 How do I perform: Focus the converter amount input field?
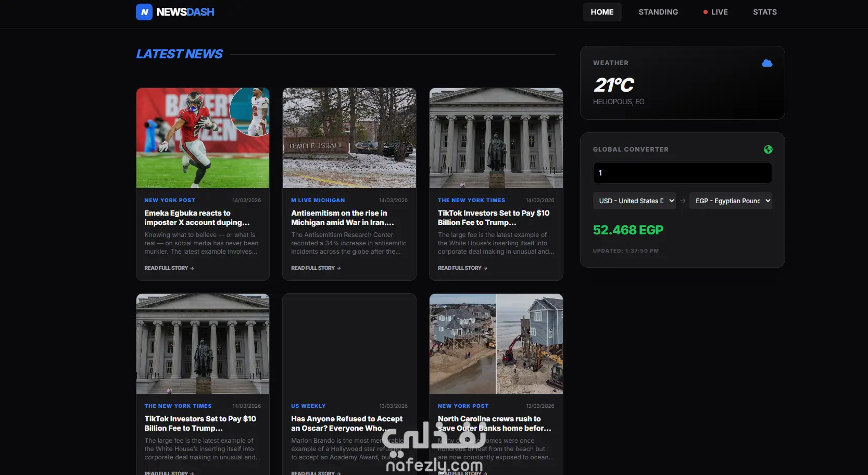682,173
